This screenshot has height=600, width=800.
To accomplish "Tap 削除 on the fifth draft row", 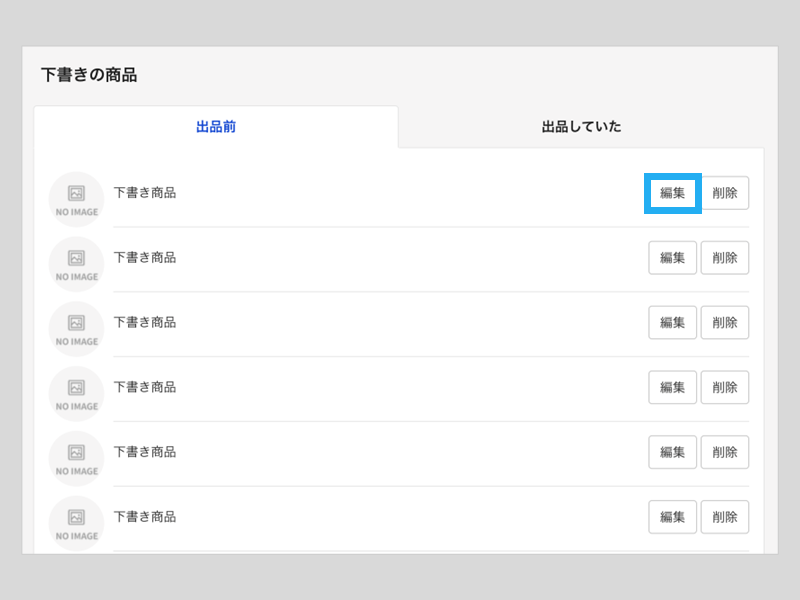I will (724, 452).
